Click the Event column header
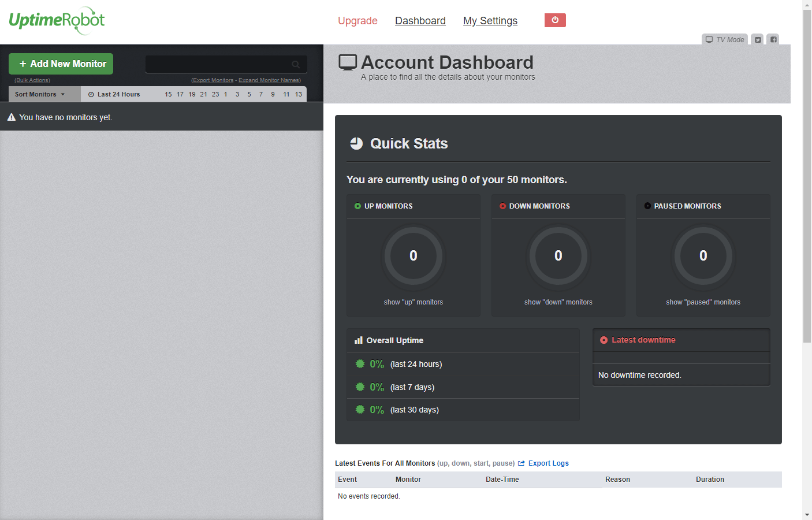 click(347, 480)
